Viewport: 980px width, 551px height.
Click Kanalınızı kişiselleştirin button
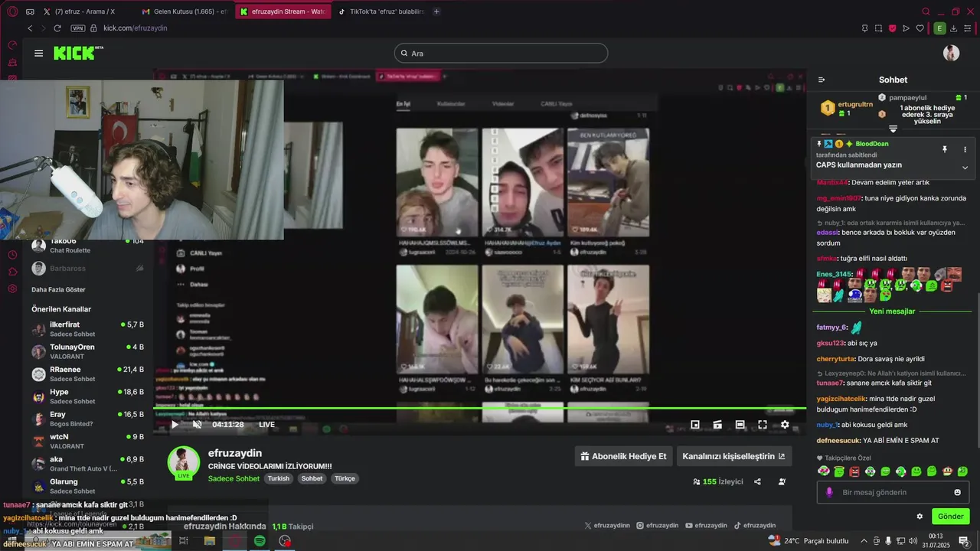(733, 456)
